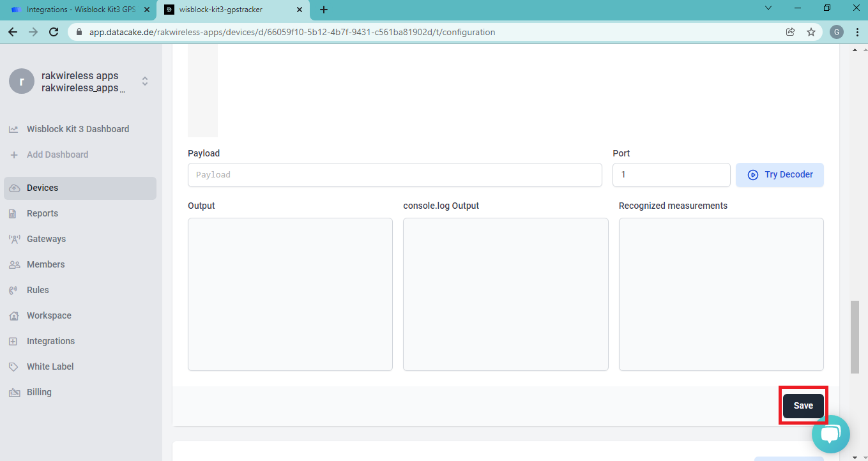This screenshot has height=461, width=868.
Task: Click the page's vertical scrollbar thumb
Action: click(x=855, y=336)
